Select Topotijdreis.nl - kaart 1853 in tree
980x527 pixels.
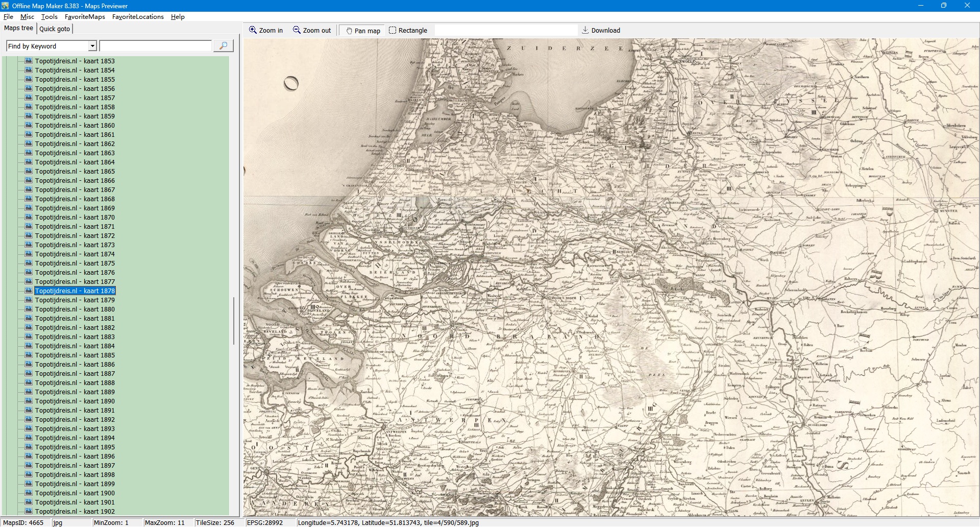75,61
